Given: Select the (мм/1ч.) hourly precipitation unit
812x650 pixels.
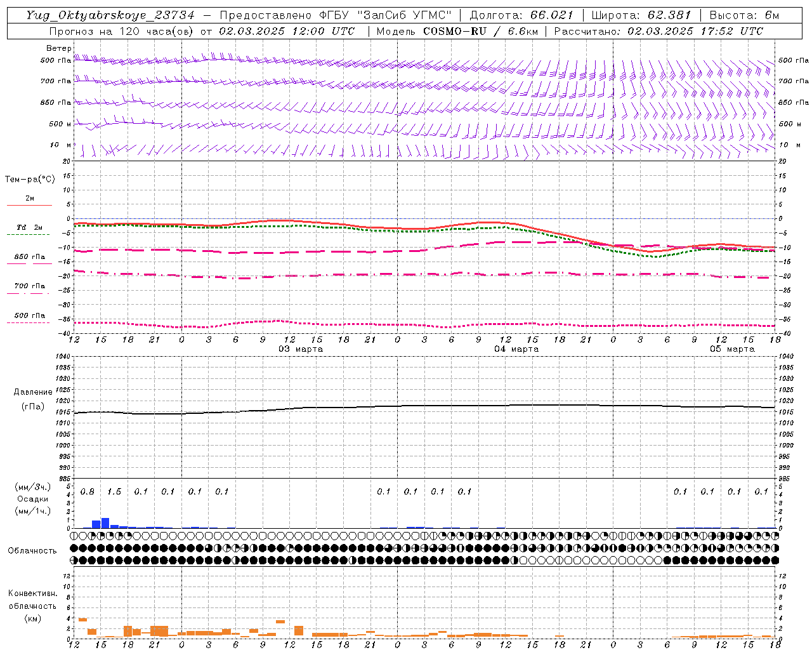Looking at the screenshot, I should pyautogui.click(x=33, y=511).
